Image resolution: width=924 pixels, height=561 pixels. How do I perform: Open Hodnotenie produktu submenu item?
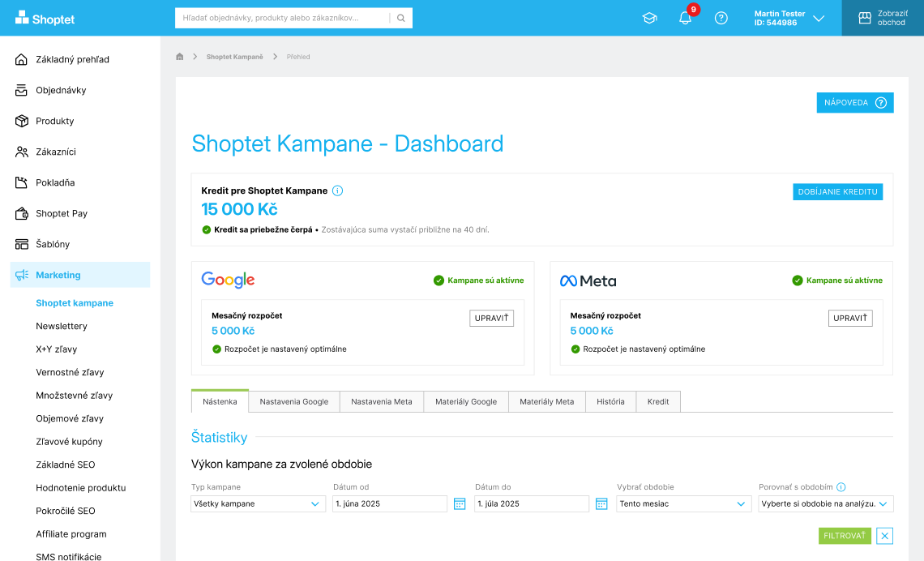click(81, 487)
